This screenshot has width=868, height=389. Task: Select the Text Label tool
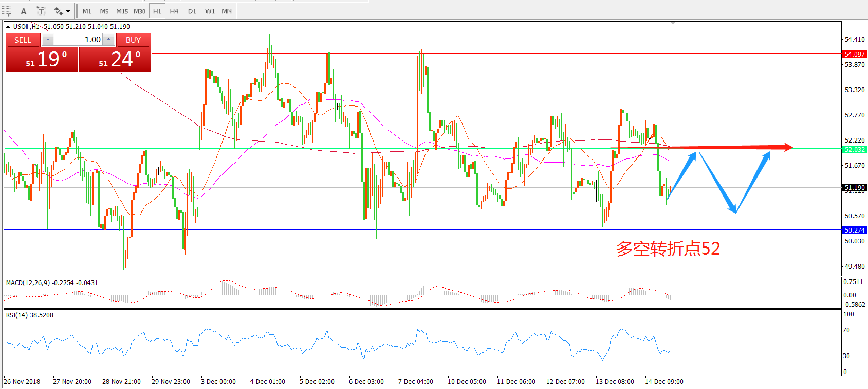pos(41,11)
